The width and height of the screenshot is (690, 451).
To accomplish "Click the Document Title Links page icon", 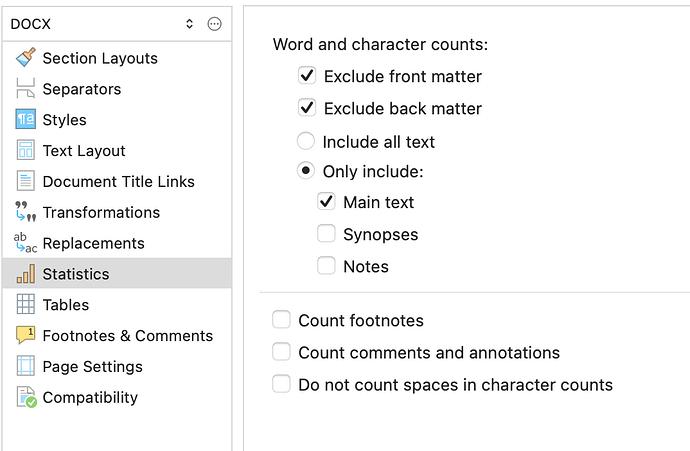I will pos(26,181).
